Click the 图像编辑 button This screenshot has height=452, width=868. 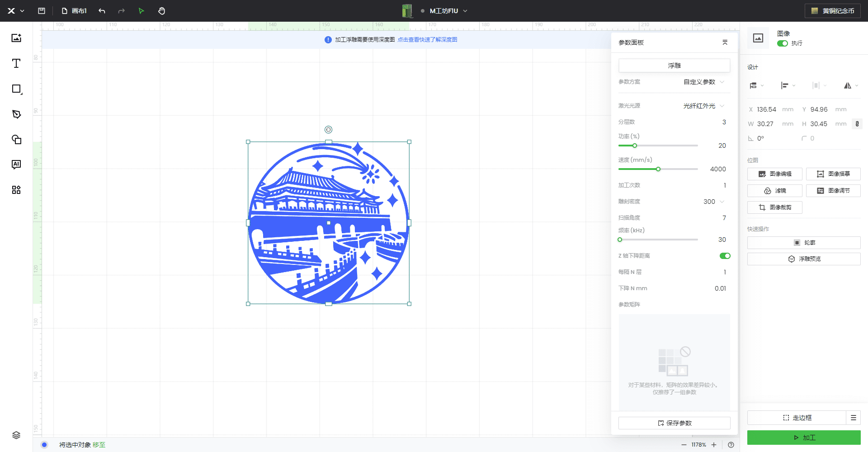pos(774,174)
